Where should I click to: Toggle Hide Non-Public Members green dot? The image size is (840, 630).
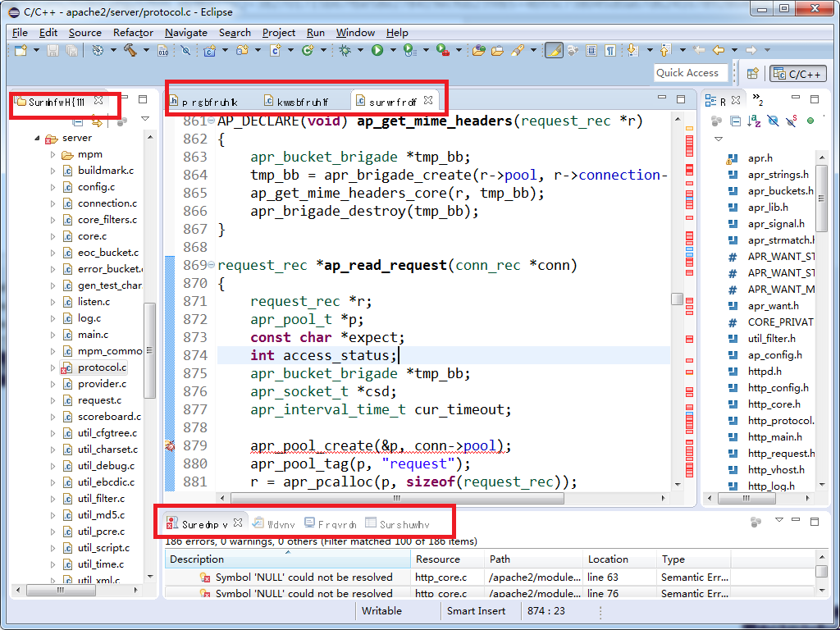(x=810, y=121)
